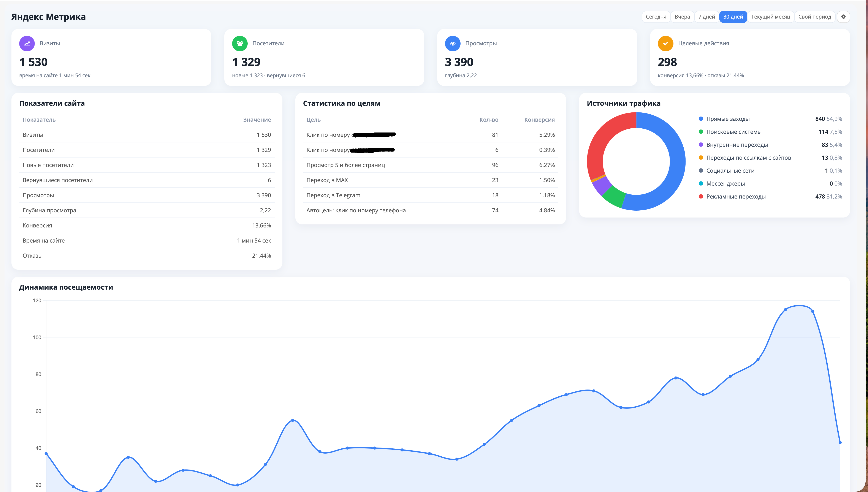The height and width of the screenshot is (492, 868).
Task: Select the Переход в Telegram goal row
Action: tap(430, 195)
